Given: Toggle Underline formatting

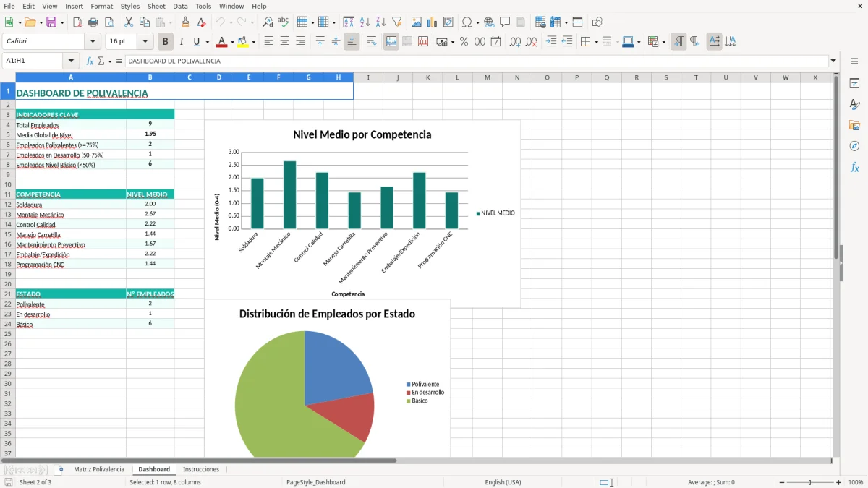Looking at the screenshot, I should click(196, 42).
